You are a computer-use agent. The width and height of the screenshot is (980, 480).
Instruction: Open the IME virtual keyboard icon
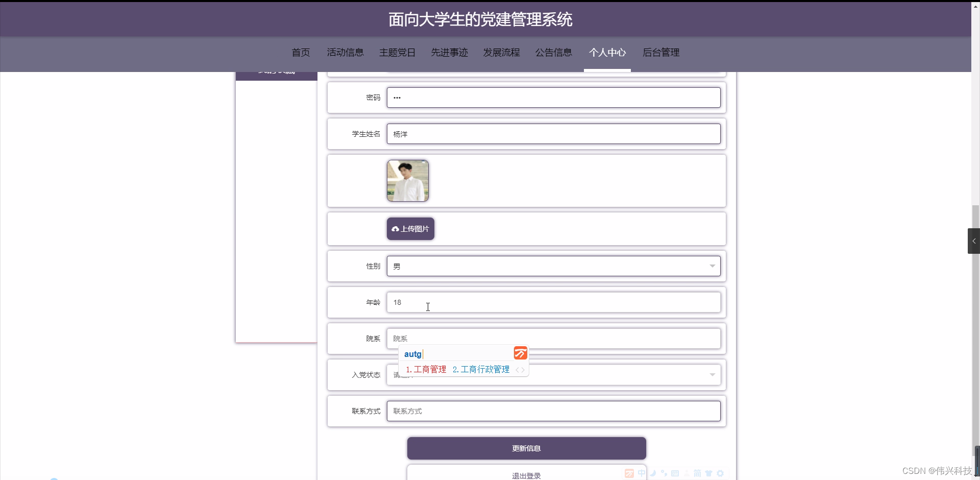675,474
